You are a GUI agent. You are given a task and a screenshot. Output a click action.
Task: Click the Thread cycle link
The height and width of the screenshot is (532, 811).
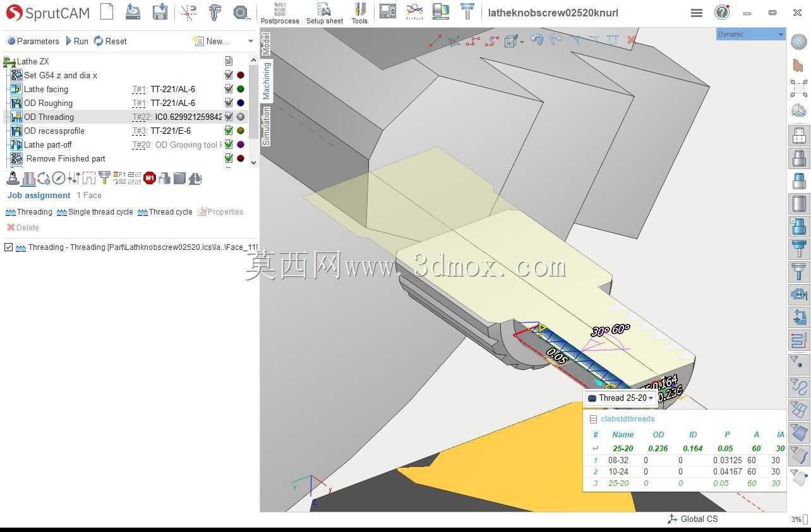point(165,212)
